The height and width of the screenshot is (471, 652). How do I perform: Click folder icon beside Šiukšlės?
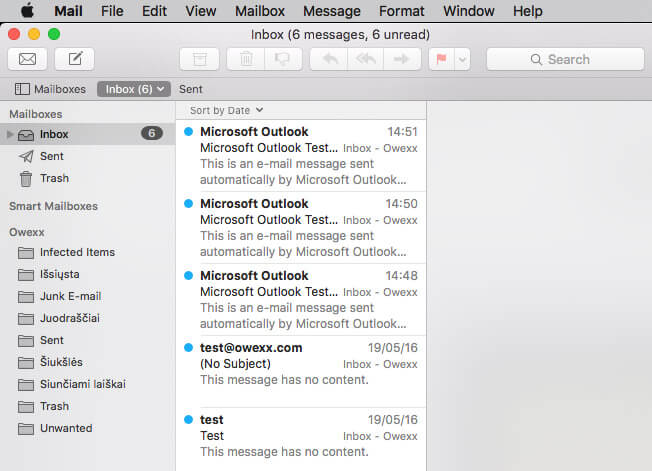coord(26,363)
